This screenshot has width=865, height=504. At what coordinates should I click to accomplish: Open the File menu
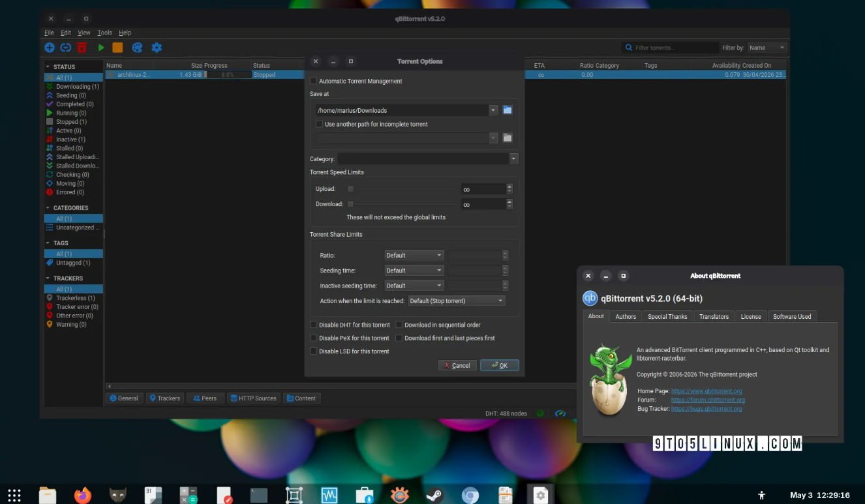tap(49, 33)
